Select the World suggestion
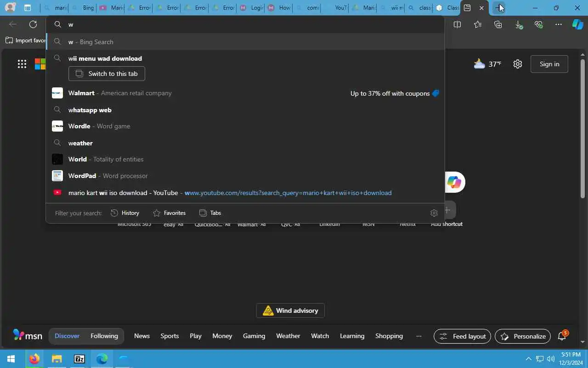Screen dimensions: 588x368 pyautogui.click(x=245, y=159)
